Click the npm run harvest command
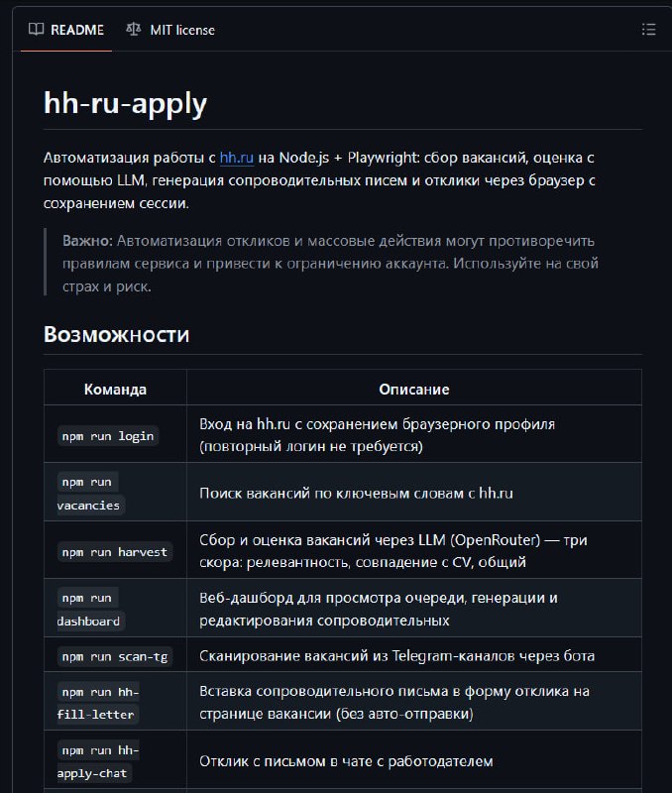672x793 pixels. coord(115,551)
